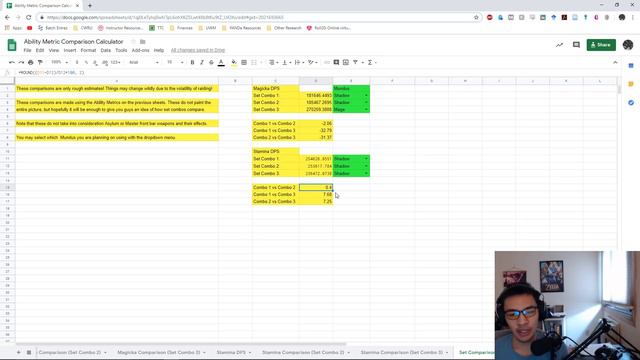The height and width of the screenshot is (360, 640).
Task: Open the Help menu
Action: (x=159, y=50)
